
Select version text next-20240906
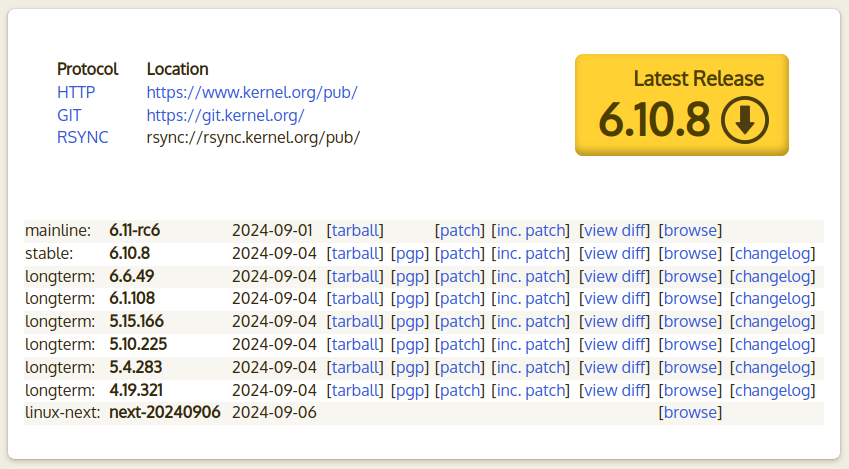165,412
